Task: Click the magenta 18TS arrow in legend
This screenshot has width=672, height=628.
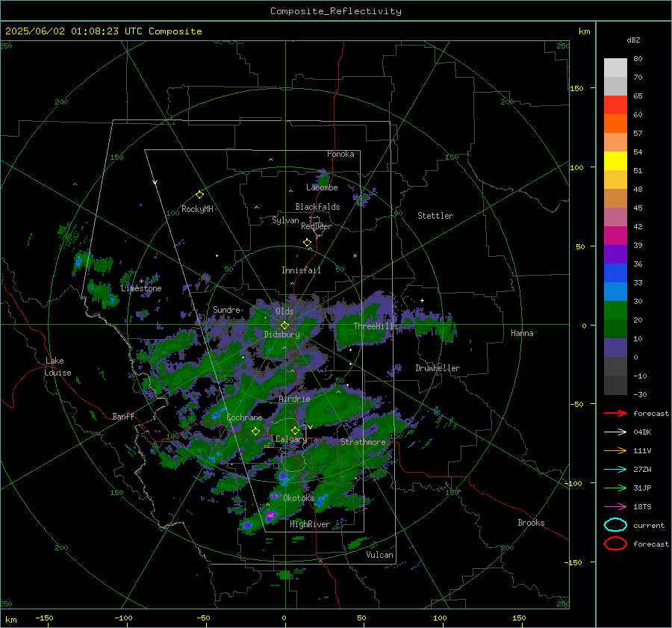Action: coord(615,507)
